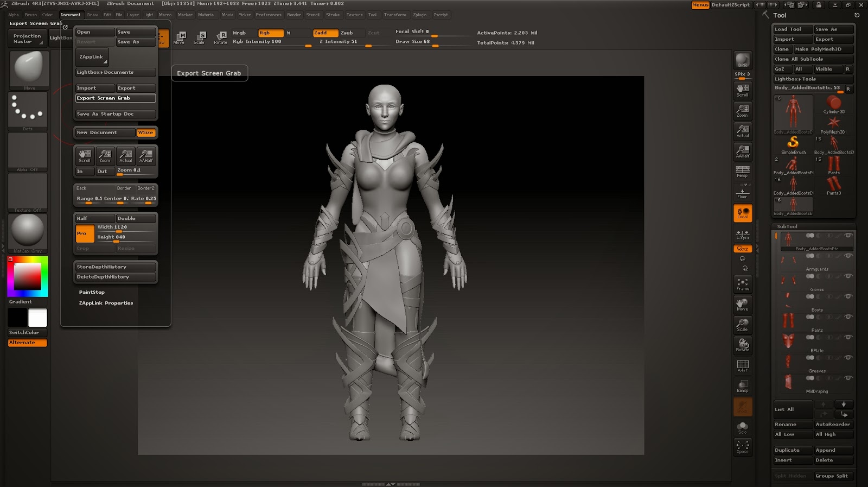The height and width of the screenshot is (487, 868).
Task: Select Rotate mode on the top shelf
Action: [220, 37]
